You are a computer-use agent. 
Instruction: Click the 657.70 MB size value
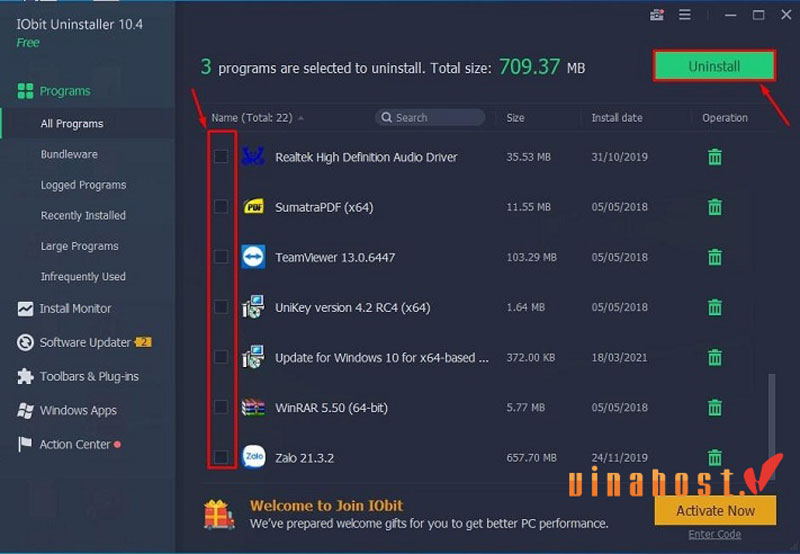[x=532, y=458]
